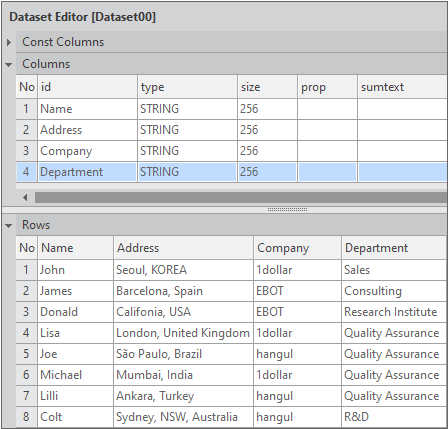Click the left arrow of horizontal scrollbar

(x=25, y=198)
